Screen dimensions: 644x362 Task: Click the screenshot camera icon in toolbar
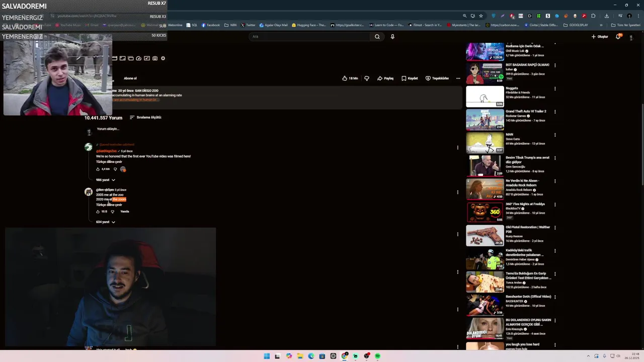(x=155, y=58)
